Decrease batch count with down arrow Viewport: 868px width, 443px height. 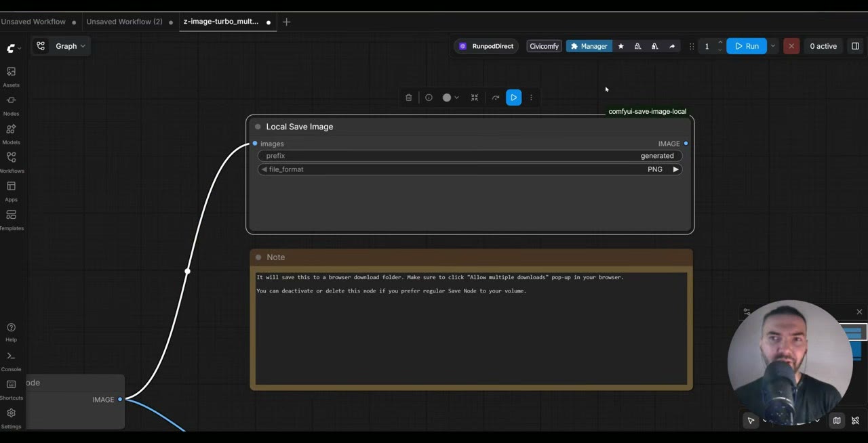pos(720,49)
